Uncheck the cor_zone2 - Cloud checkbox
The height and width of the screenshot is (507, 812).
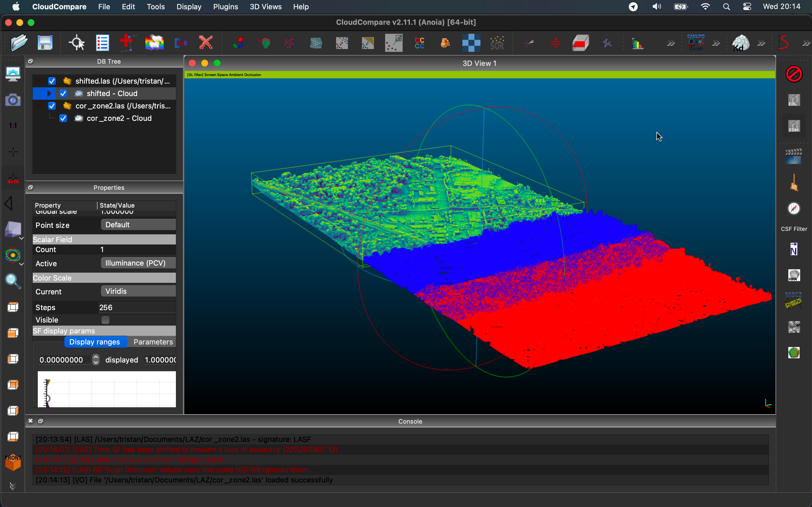point(63,118)
